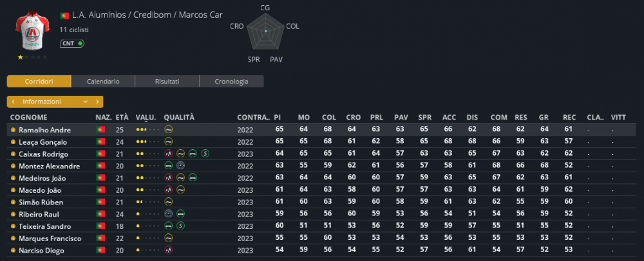Screen dimensions: 644x261
Task: Open the Risultati tab
Action: click(x=167, y=81)
